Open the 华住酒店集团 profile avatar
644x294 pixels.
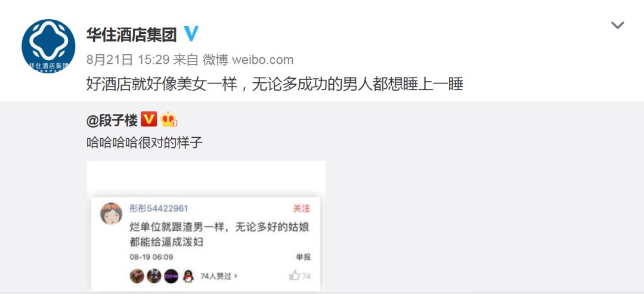coord(48,46)
